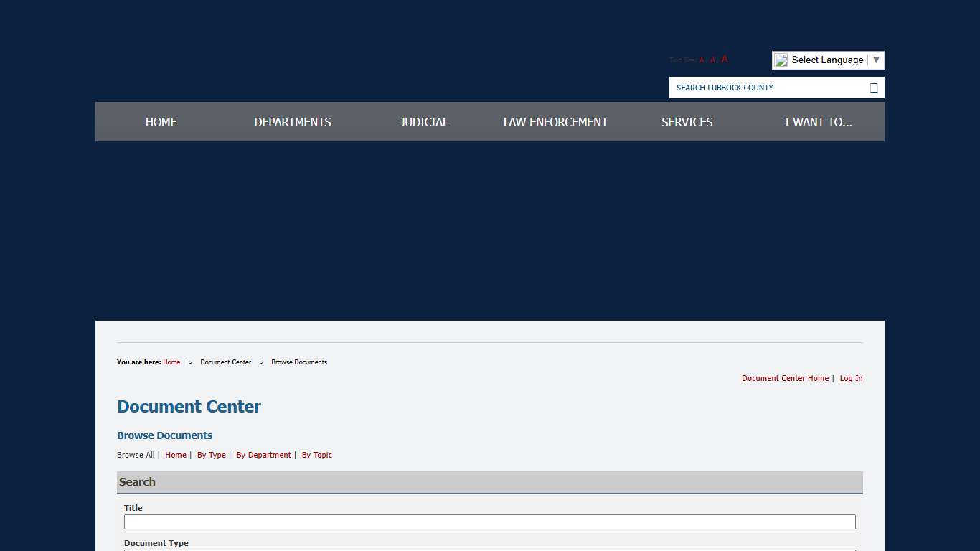Image resolution: width=980 pixels, height=551 pixels.
Task: Click the Google Translate icon beside Select Language
Action: tap(781, 60)
